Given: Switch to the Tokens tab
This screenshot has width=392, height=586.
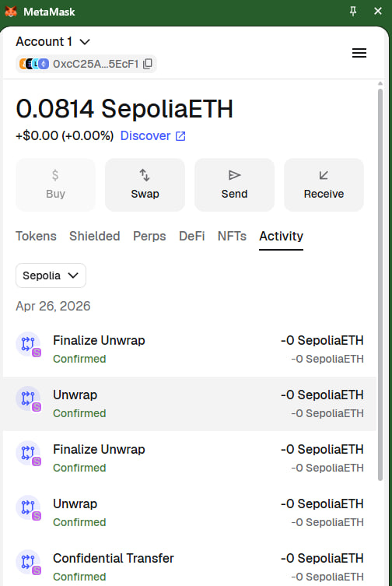Looking at the screenshot, I should pyautogui.click(x=36, y=237).
